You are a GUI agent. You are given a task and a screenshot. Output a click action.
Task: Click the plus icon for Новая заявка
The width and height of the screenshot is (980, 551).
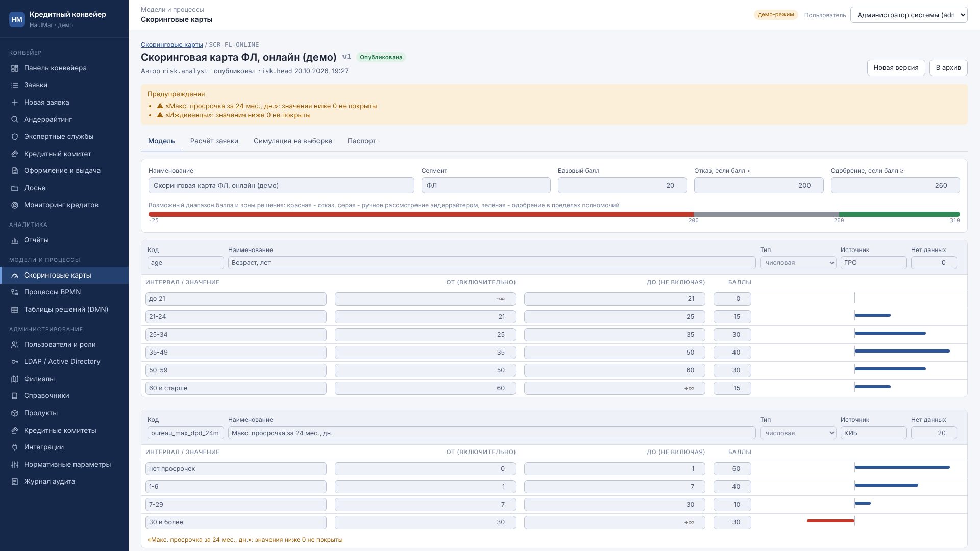pyautogui.click(x=15, y=103)
